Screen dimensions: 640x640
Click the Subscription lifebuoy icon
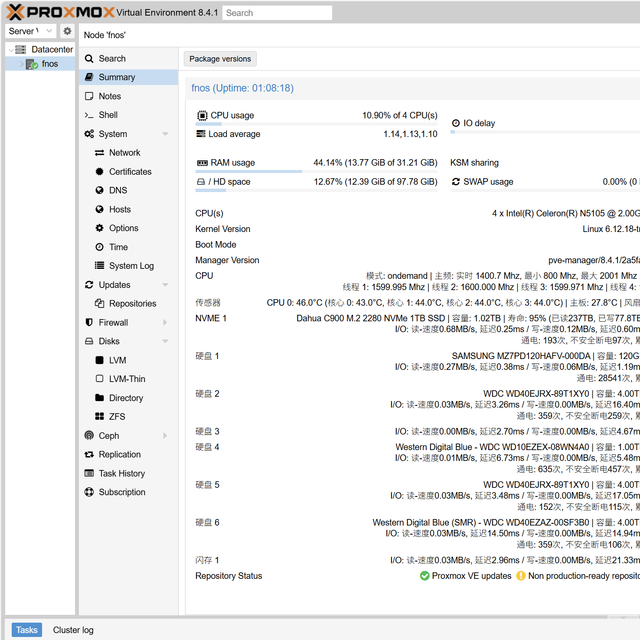(89, 492)
